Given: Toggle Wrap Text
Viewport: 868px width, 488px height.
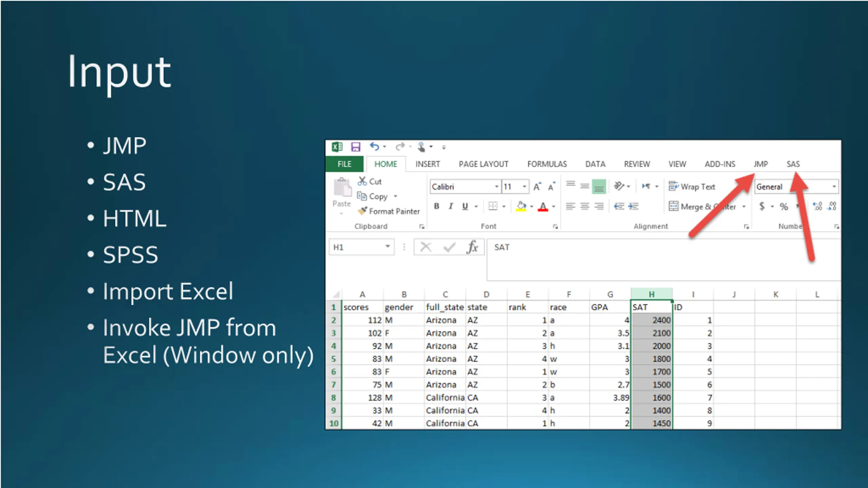Looking at the screenshot, I should pyautogui.click(x=692, y=186).
